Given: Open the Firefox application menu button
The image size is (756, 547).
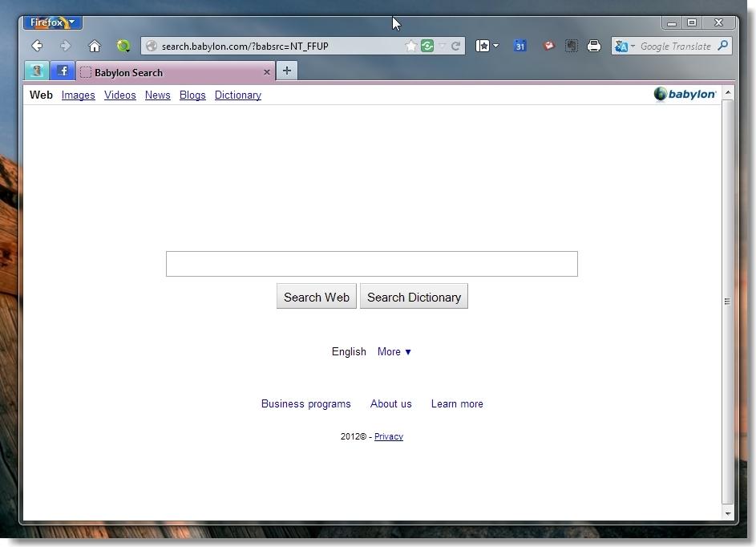Looking at the screenshot, I should pos(53,22).
